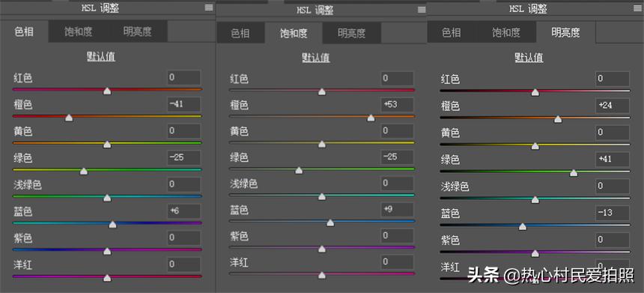This screenshot has height=293, width=644.
Task: Open the panel menu icon of the Saturation panel
Action: tap(422, 10)
